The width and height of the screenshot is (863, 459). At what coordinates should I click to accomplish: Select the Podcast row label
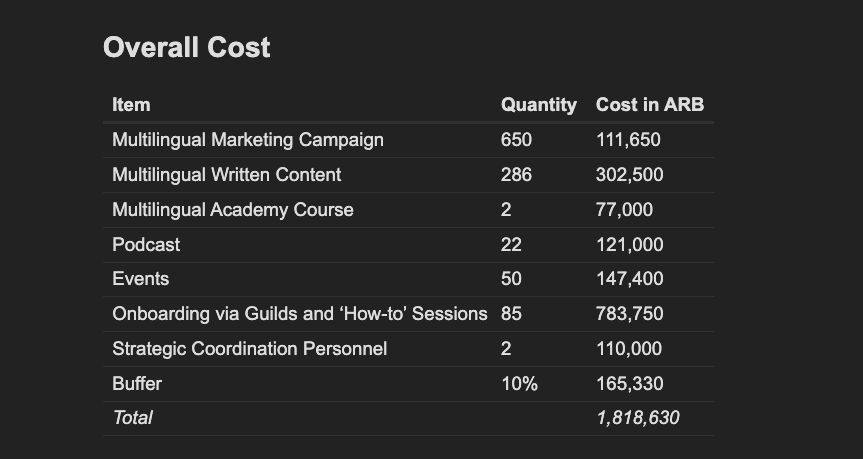coord(146,245)
